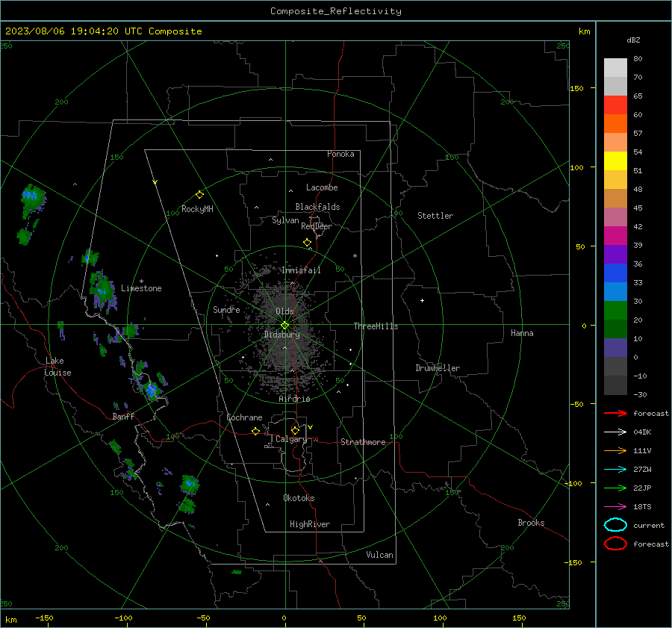Click the dBZ legend heading
The width and height of the screenshot is (672, 628).
tap(633, 40)
